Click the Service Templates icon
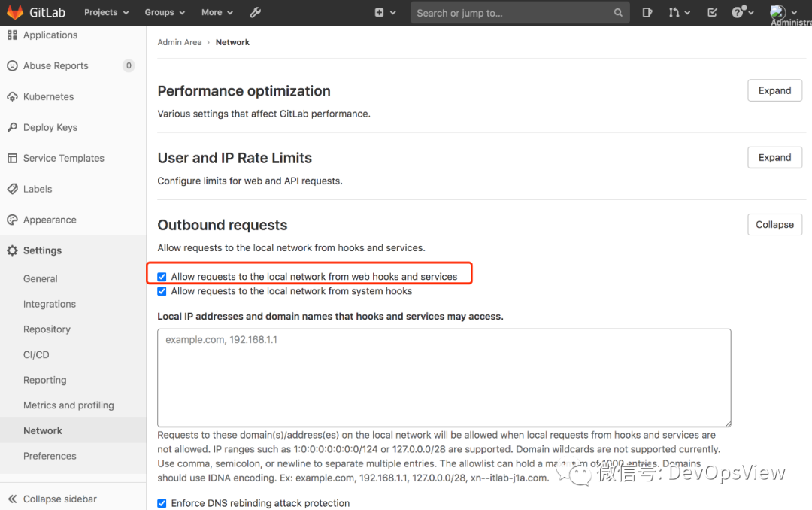The image size is (812, 510). tap(13, 158)
